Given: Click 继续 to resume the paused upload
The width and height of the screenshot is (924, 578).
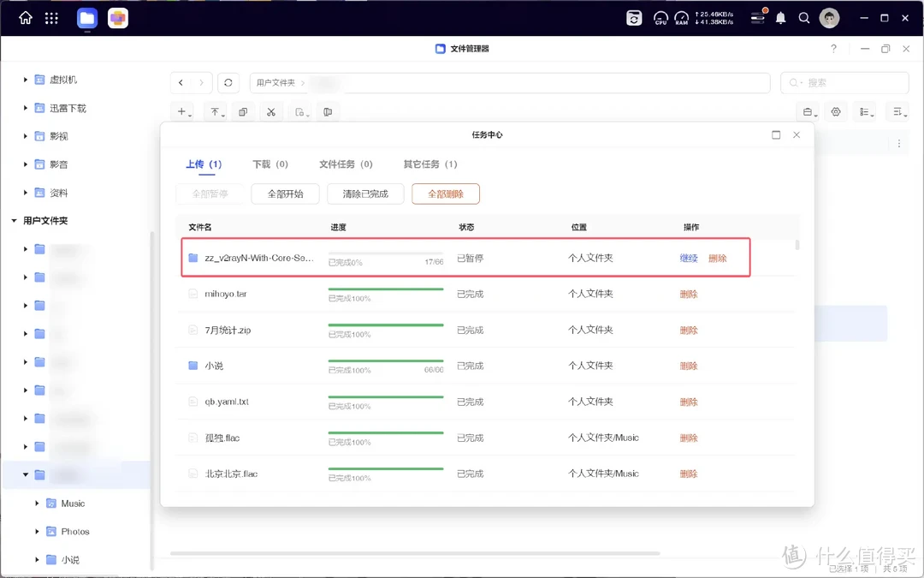Looking at the screenshot, I should pos(688,257).
